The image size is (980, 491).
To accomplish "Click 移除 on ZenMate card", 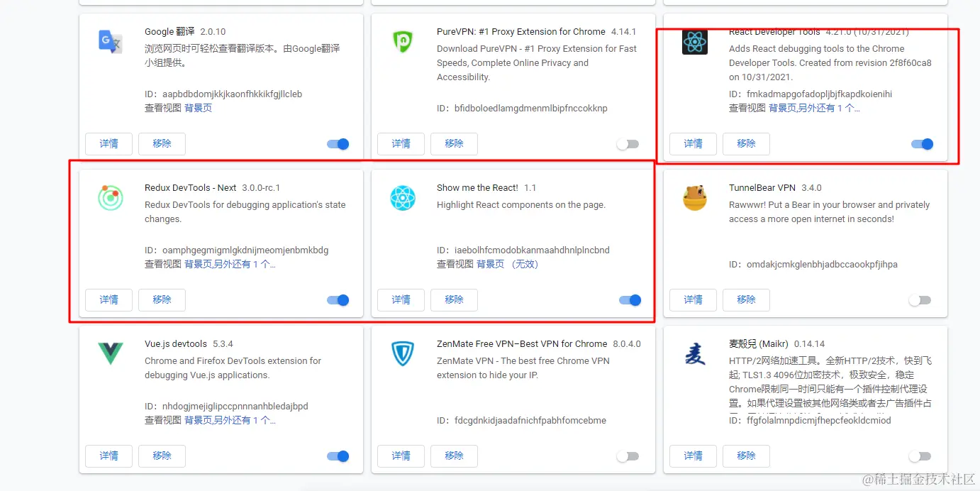I will (454, 456).
